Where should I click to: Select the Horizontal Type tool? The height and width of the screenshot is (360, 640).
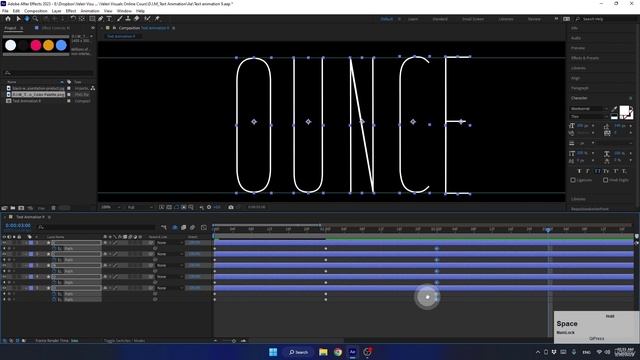(109, 19)
